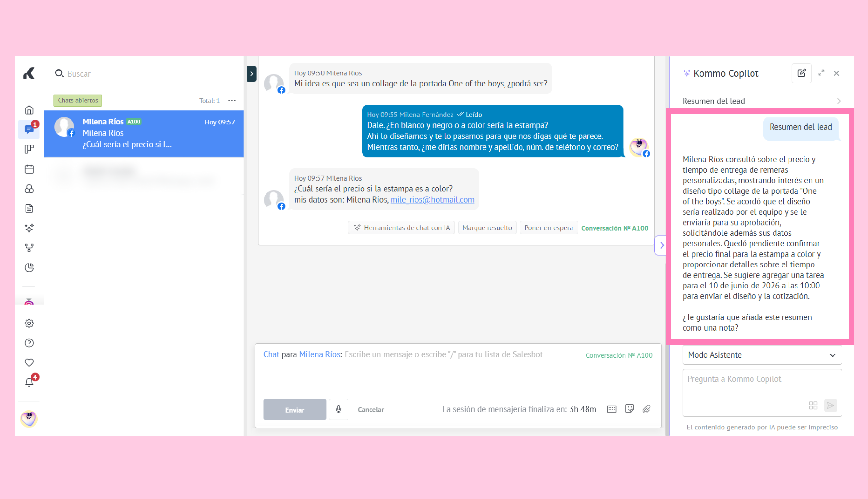Click the Marque resuelto button

tap(487, 228)
